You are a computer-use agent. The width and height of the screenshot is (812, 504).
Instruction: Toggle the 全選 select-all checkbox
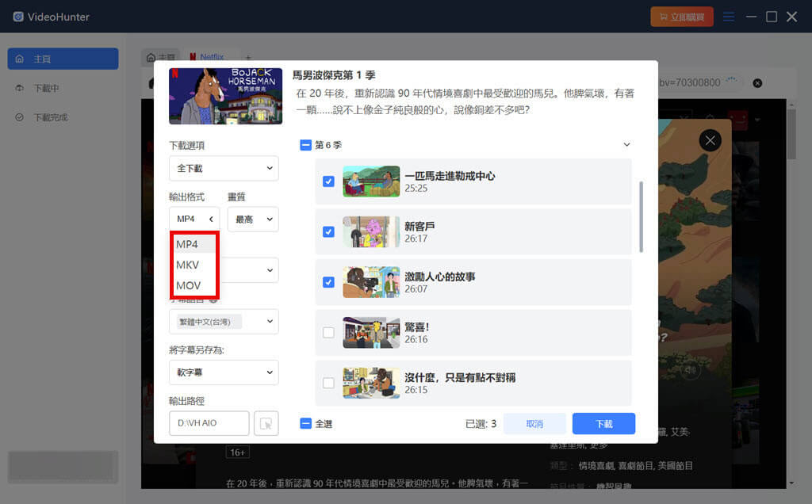tap(307, 423)
